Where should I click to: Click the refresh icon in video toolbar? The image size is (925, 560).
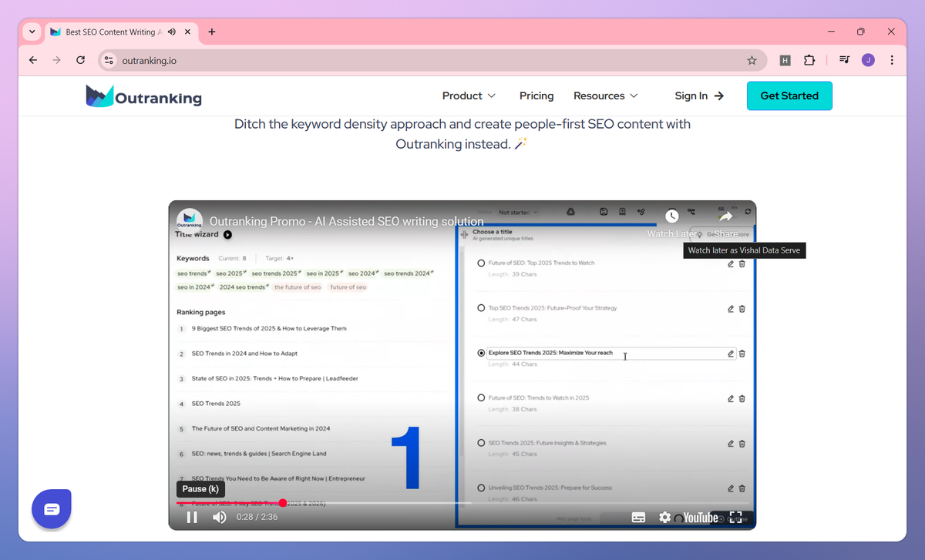coord(747,212)
